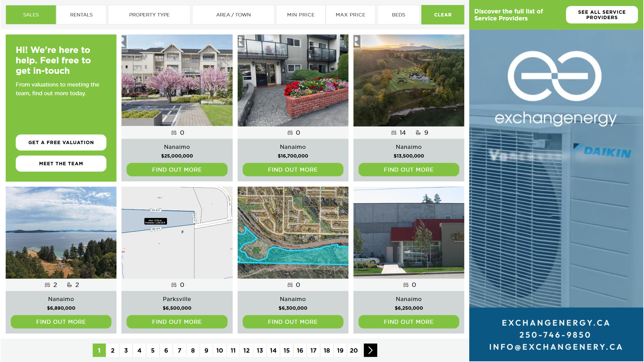Open See All Service Providers link
644x362 pixels.
(x=601, y=15)
